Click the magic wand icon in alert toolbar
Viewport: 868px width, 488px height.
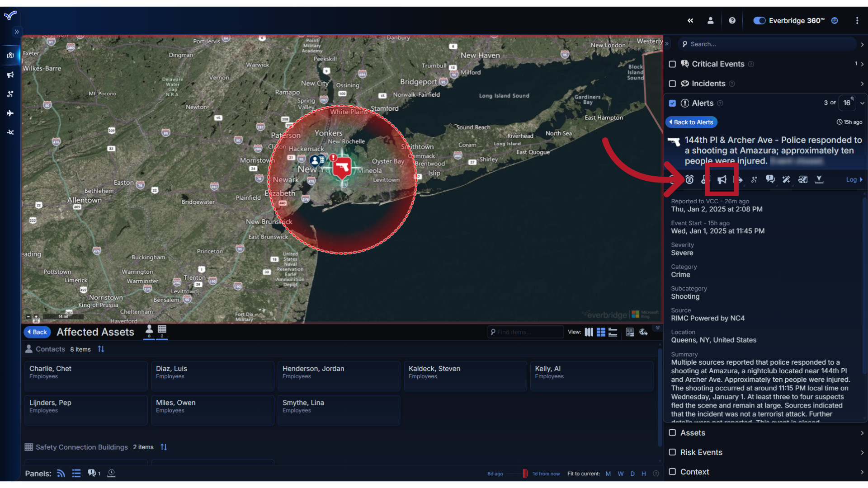[786, 180]
